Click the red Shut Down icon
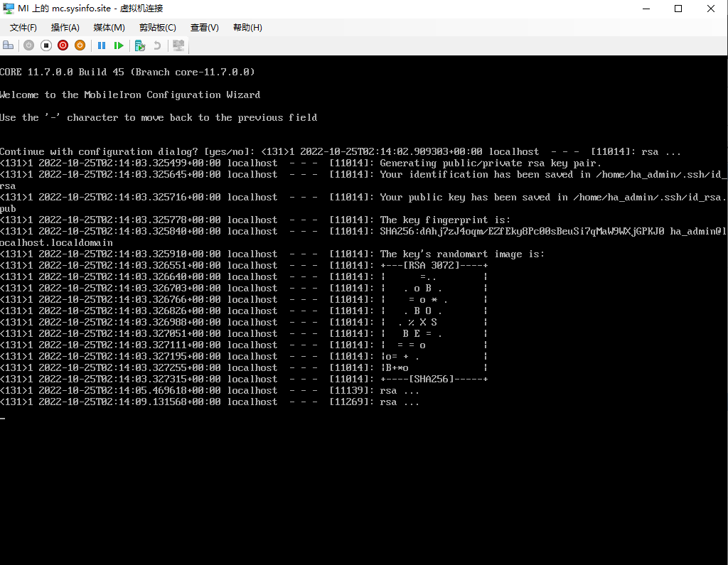Viewport: 728px width, 565px height. click(63, 45)
